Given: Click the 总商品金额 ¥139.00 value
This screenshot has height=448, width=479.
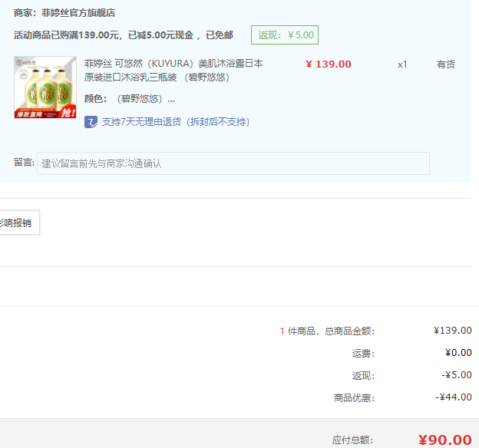Looking at the screenshot, I should 452,331.
